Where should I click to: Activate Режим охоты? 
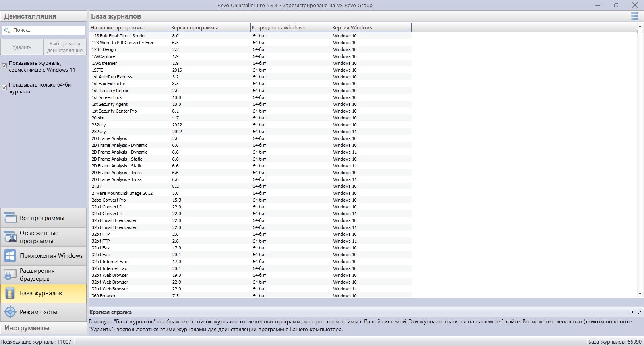tap(43, 312)
